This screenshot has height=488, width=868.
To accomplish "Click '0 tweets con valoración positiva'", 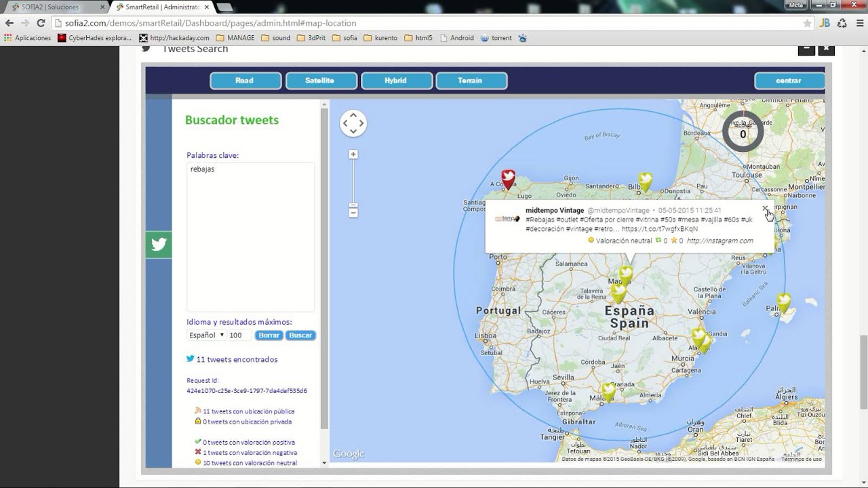I will pyautogui.click(x=249, y=443).
